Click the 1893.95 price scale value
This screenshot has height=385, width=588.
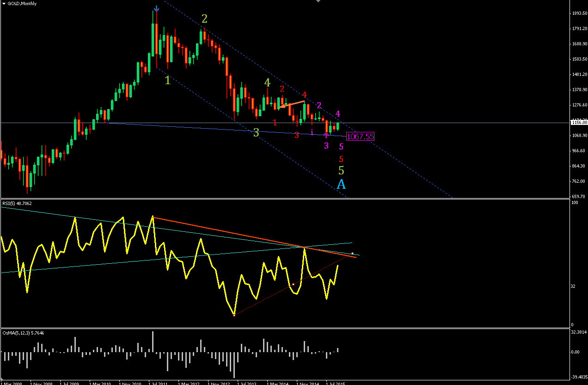coord(579,13)
